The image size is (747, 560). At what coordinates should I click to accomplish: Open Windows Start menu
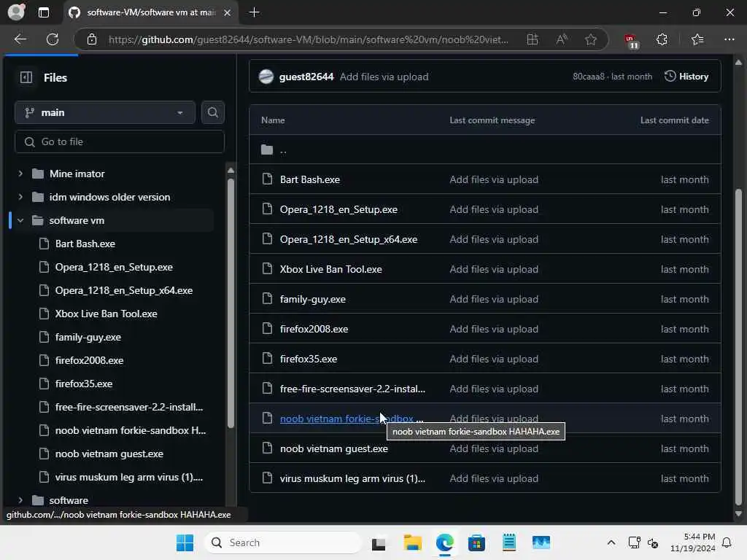[185, 542]
